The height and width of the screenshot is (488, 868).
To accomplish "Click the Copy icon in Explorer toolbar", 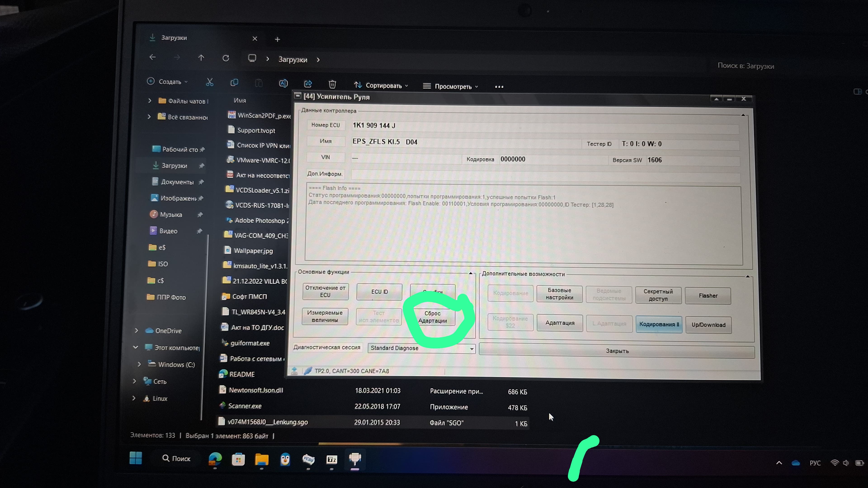I will (x=234, y=82).
